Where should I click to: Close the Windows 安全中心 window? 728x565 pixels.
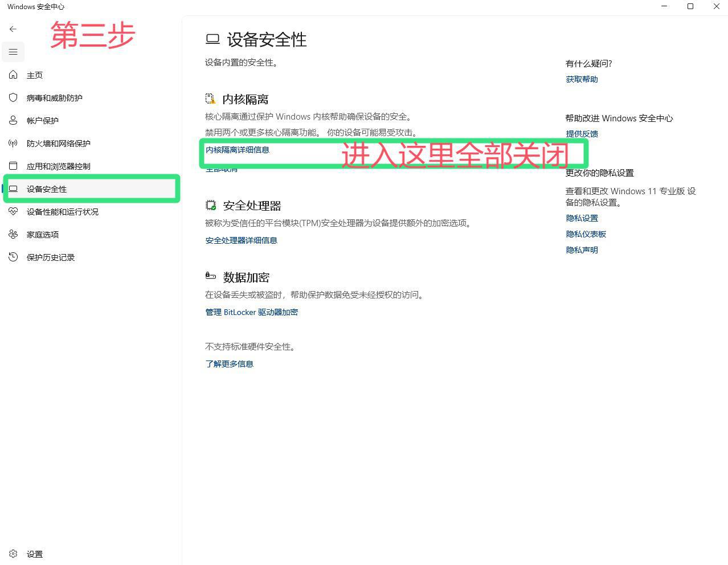716,6
